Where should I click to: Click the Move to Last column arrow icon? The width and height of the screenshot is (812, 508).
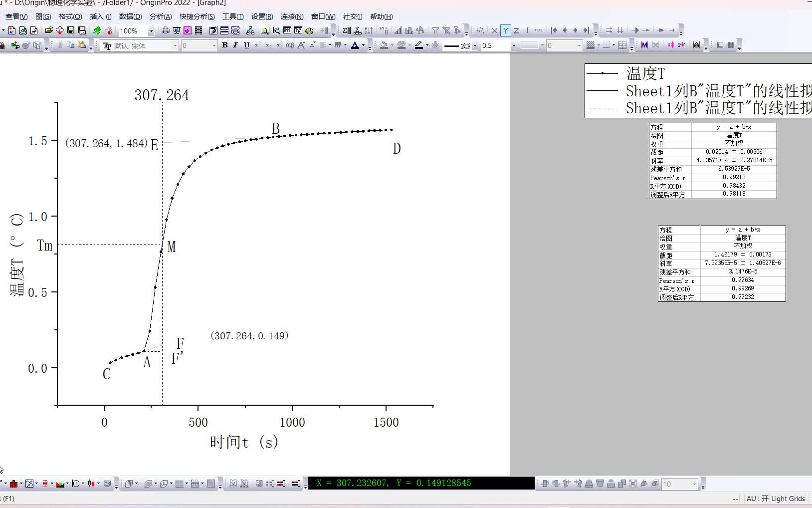click(586, 30)
